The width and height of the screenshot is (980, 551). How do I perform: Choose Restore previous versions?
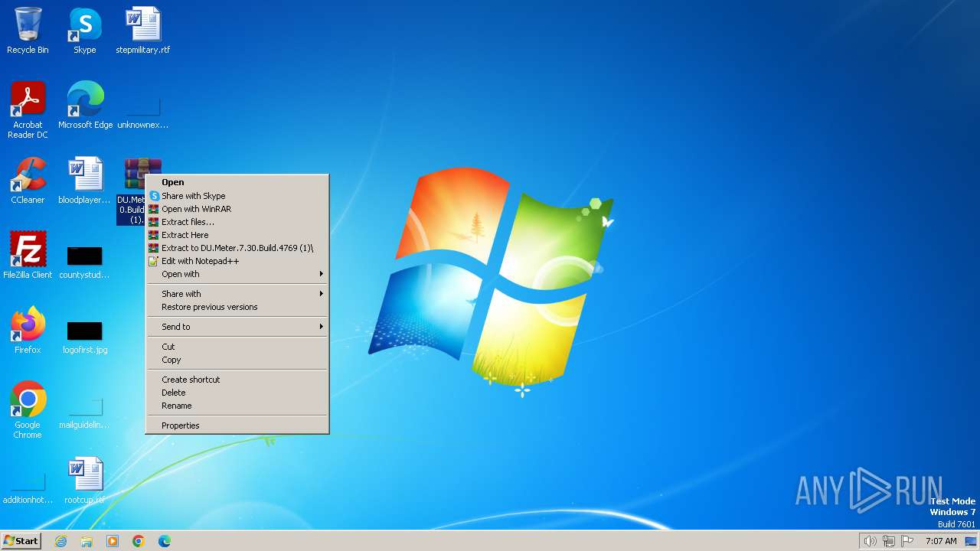pos(237,307)
